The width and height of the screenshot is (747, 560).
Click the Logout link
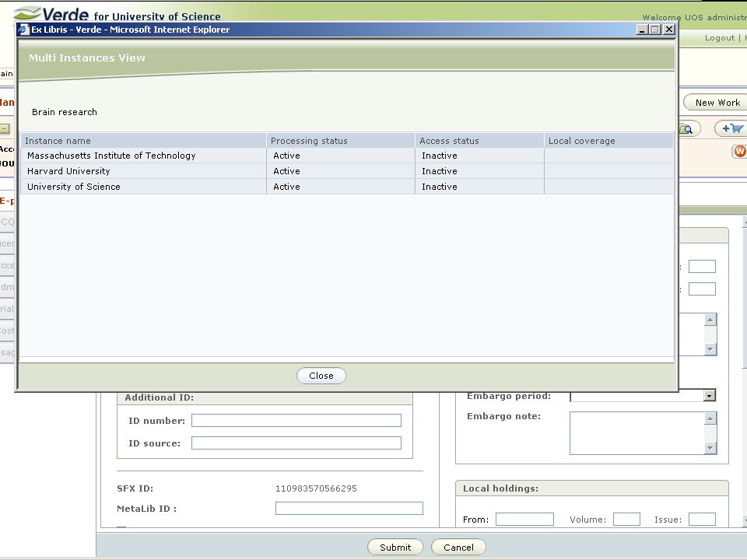pyautogui.click(x=719, y=38)
